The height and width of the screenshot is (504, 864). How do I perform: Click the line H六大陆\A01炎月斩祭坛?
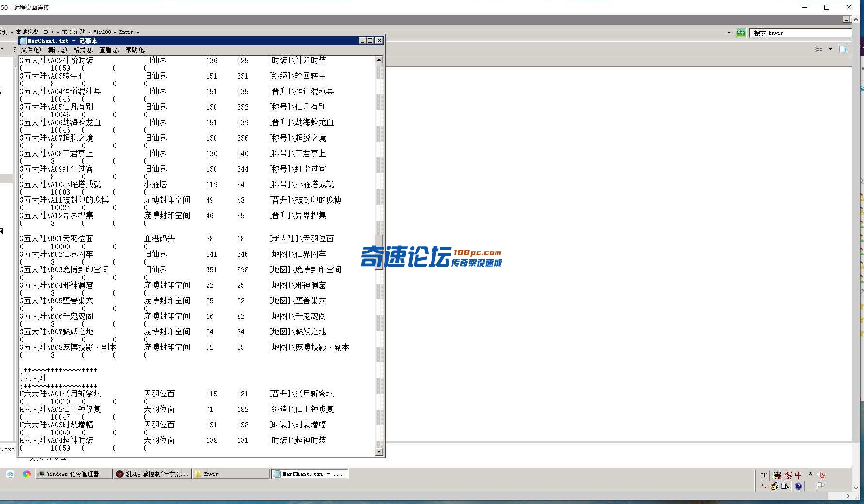pos(61,394)
